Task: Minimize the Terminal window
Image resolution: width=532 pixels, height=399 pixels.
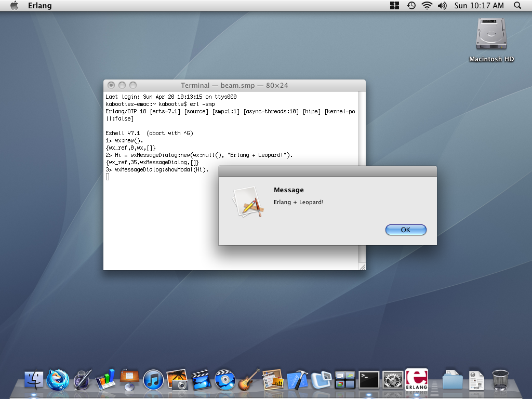Action: pyautogui.click(x=122, y=85)
